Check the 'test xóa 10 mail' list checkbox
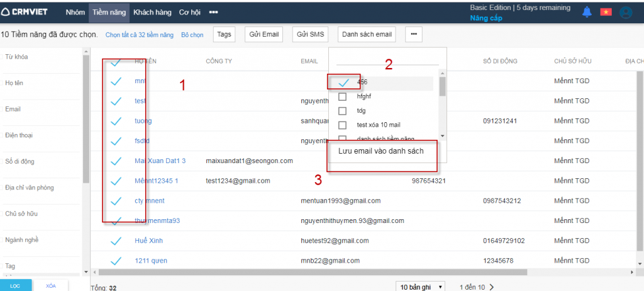644x291 pixels. pyautogui.click(x=343, y=125)
